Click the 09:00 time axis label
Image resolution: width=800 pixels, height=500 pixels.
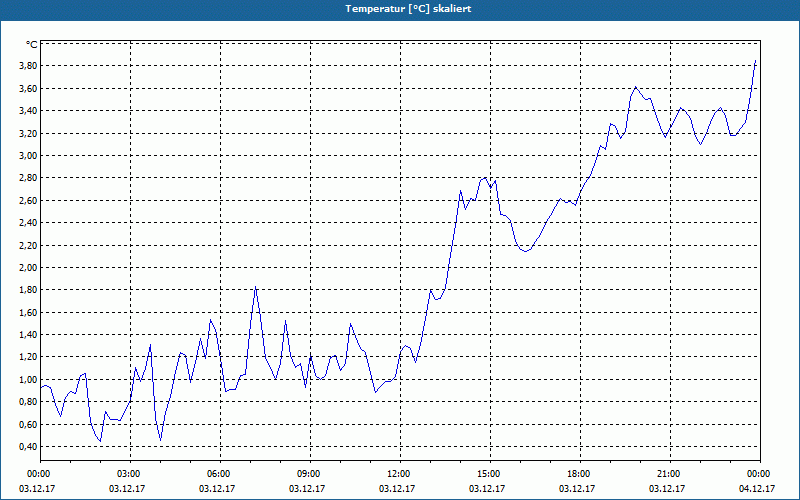[310, 474]
